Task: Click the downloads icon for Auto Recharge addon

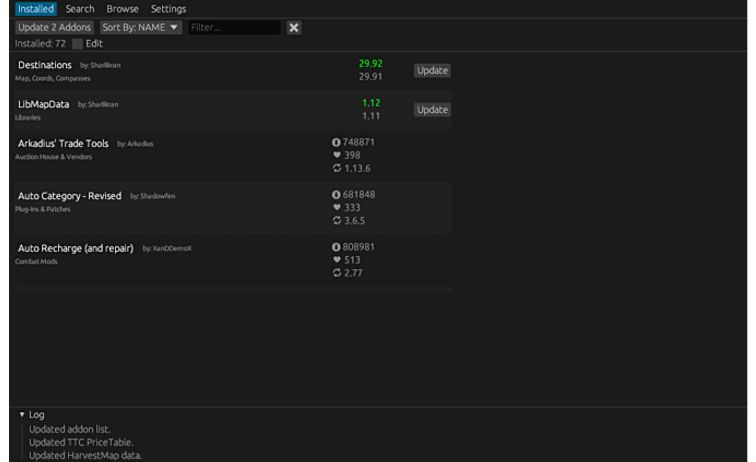Action: (336, 247)
